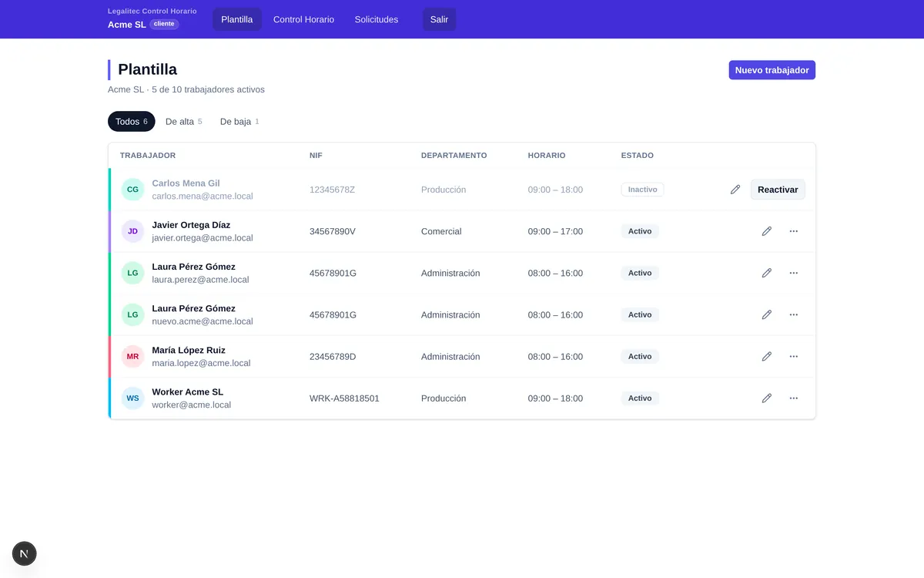The image size is (924, 578).
Task: Click the name Worker Acme SL
Action: click(x=187, y=392)
